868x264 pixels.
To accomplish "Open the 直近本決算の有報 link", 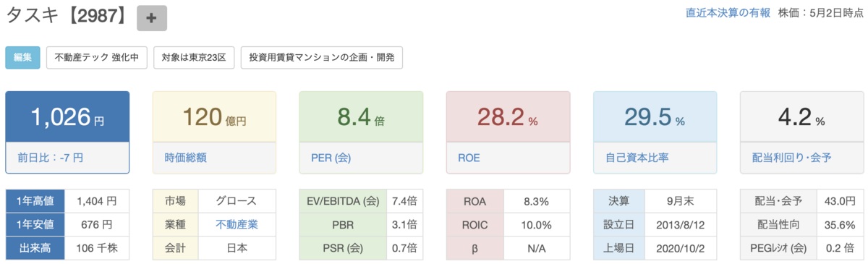I will click(x=728, y=13).
